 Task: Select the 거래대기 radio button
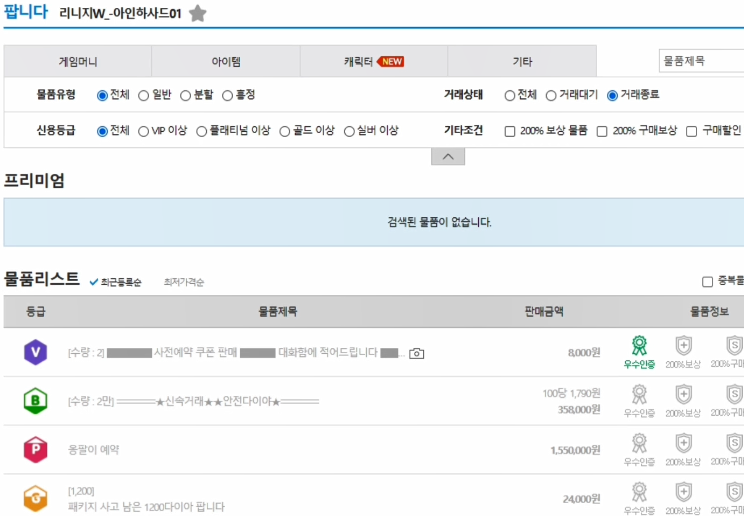[x=551, y=95]
